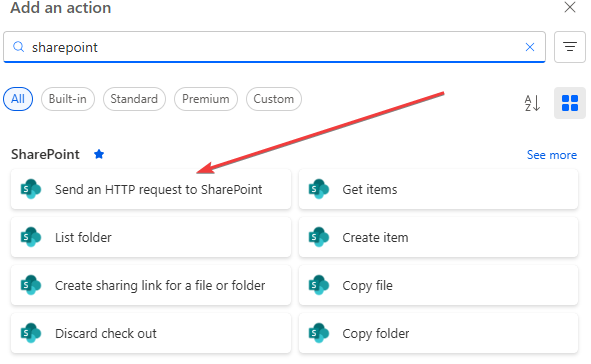Viewport: 591px width, 364px height.
Task: Click SharePoint icon beside Get items
Action: point(318,189)
